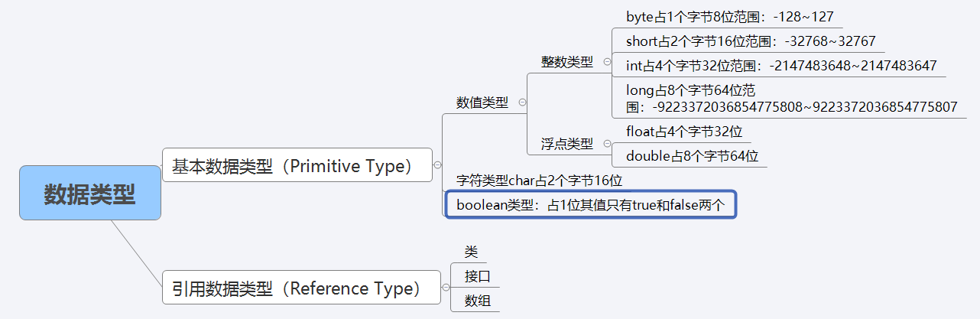Click the 整数类型 topic
The image size is (980, 319).
point(567,63)
